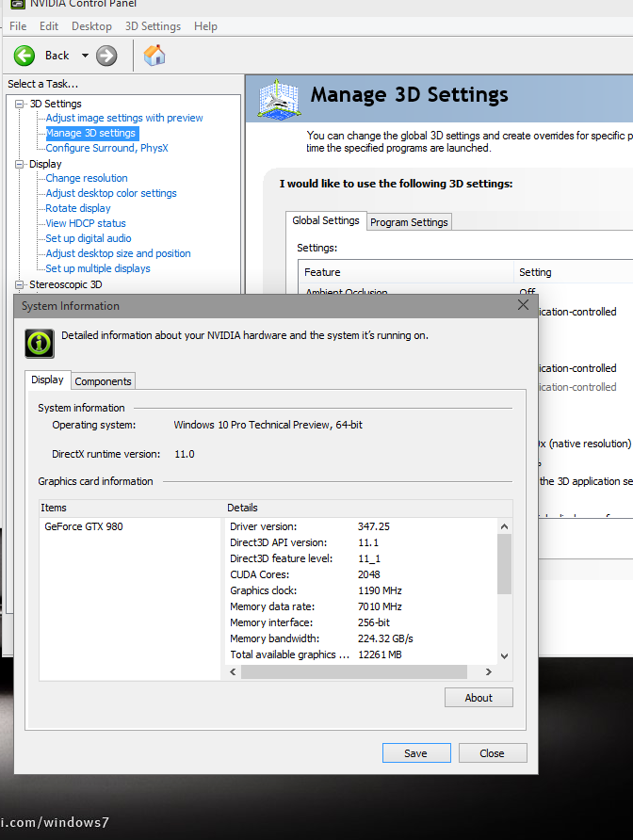The width and height of the screenshot is (633, 840).
Task: Click the horizontal scrollbar thumb in details
Action: click(x=354, y=671)
